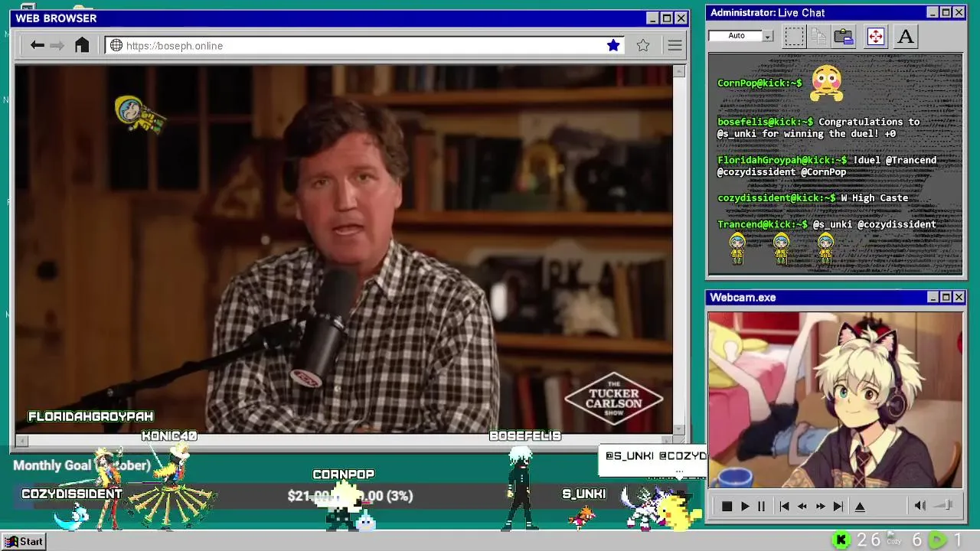Click the browser forward arrow
Image resolution: width=980 pixels, height=551 pixels.
tap(57, 45)
